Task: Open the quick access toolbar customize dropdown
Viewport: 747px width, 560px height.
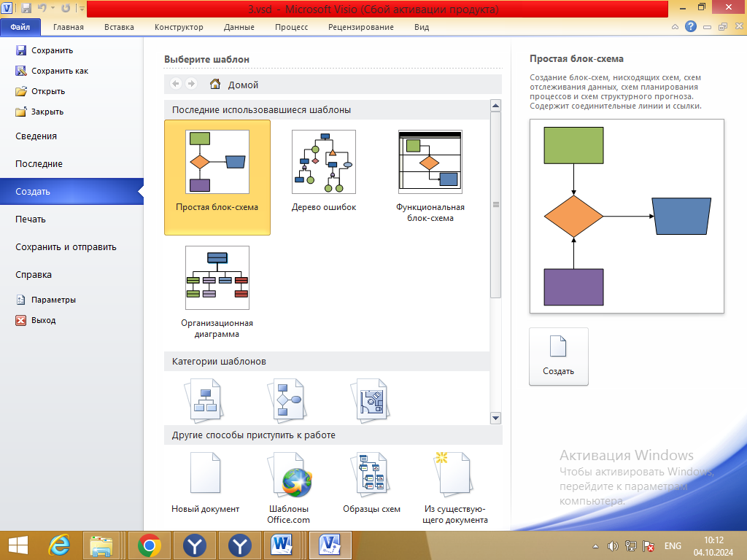Action: [x=82, y=8]
